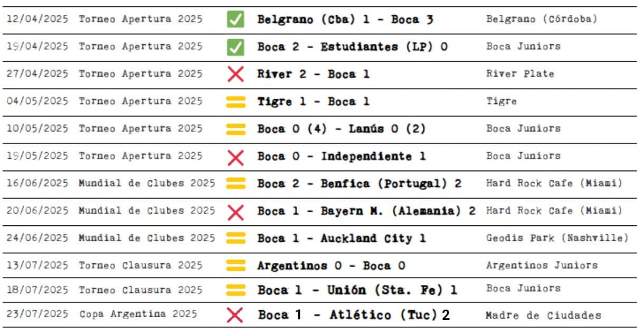644x332 pixels.
Task: Click Copa Argentina 2025 tournament label
Action: (138, 315)
